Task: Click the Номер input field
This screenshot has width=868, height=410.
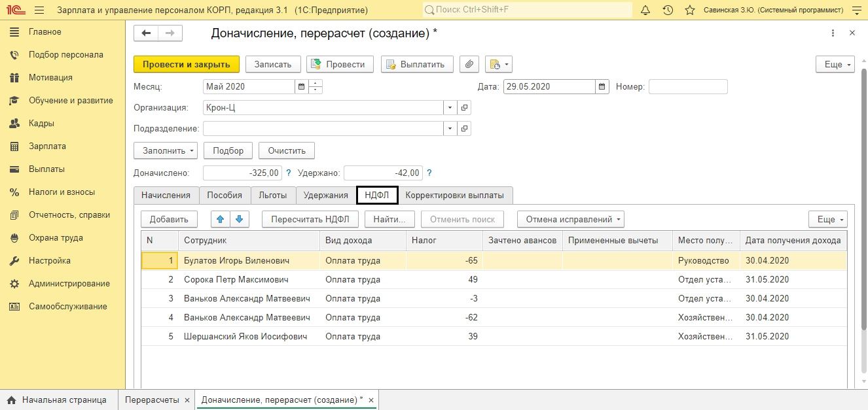Action: pyautogui.click(x=687, y=86)
